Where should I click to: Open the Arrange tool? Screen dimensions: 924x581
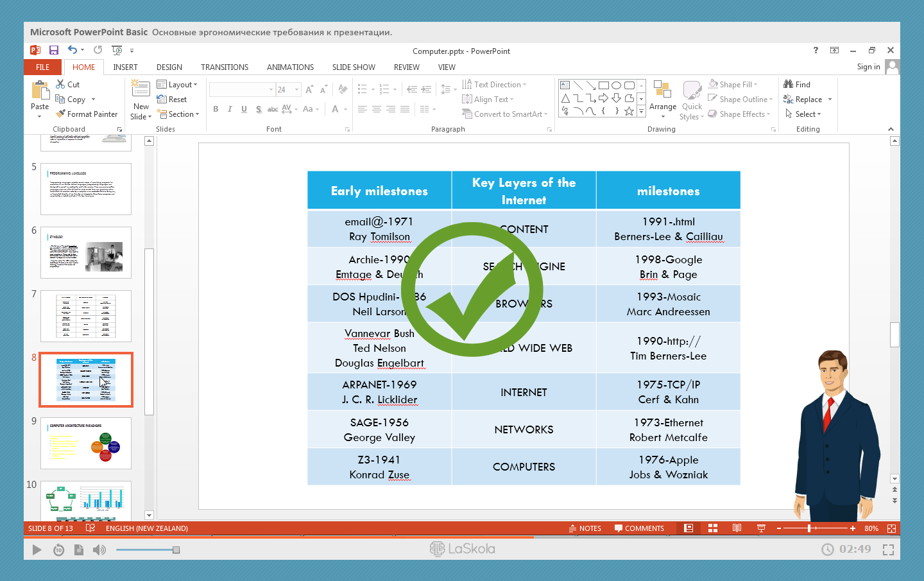tap(662, 96)
